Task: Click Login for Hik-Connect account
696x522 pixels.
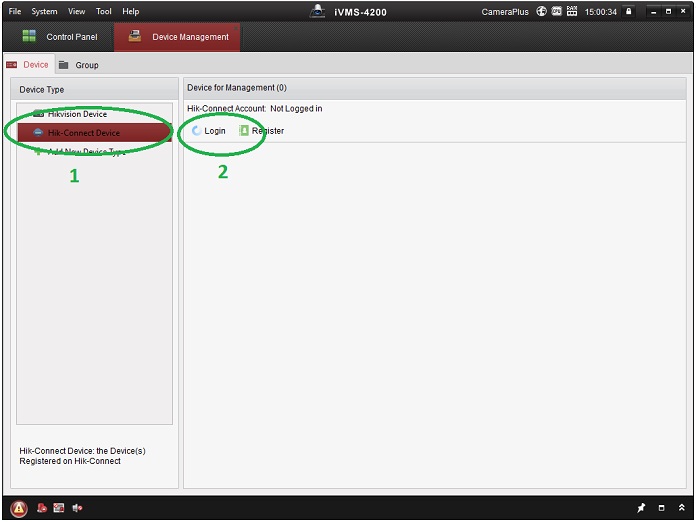Action: point(208,131)
